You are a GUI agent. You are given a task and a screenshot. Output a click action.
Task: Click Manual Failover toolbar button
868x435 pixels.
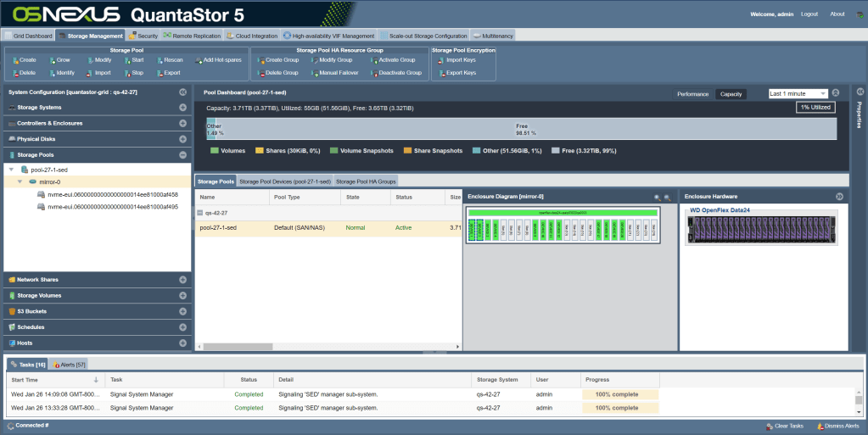(334, 73)
